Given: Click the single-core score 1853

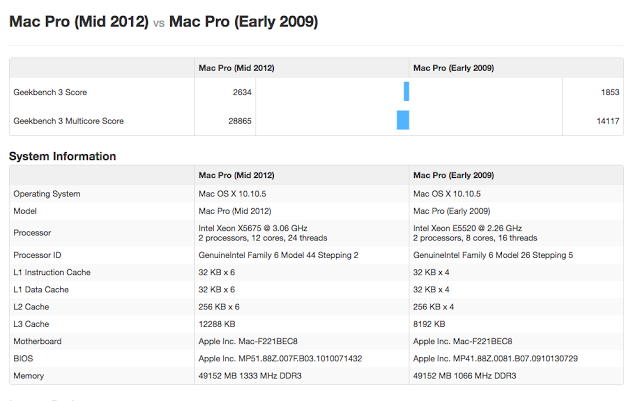Looking at the screenshot, I should [610, 92].
